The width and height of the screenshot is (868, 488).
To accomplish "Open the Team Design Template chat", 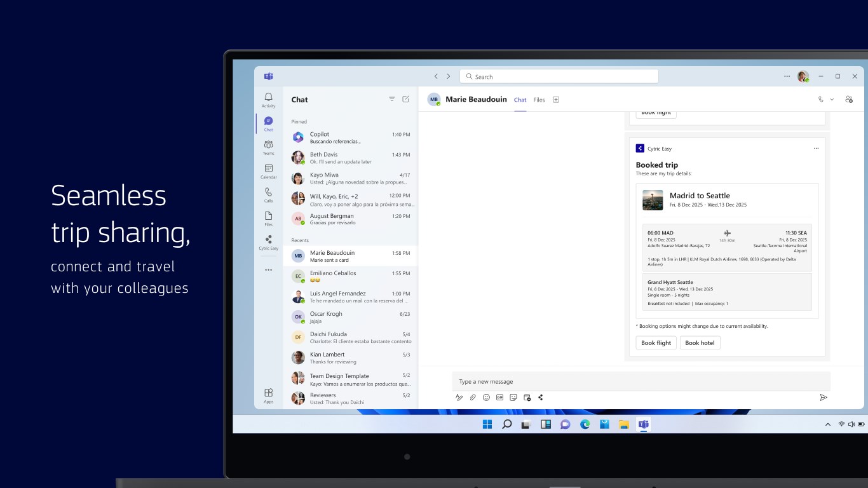I will [351, 379].
